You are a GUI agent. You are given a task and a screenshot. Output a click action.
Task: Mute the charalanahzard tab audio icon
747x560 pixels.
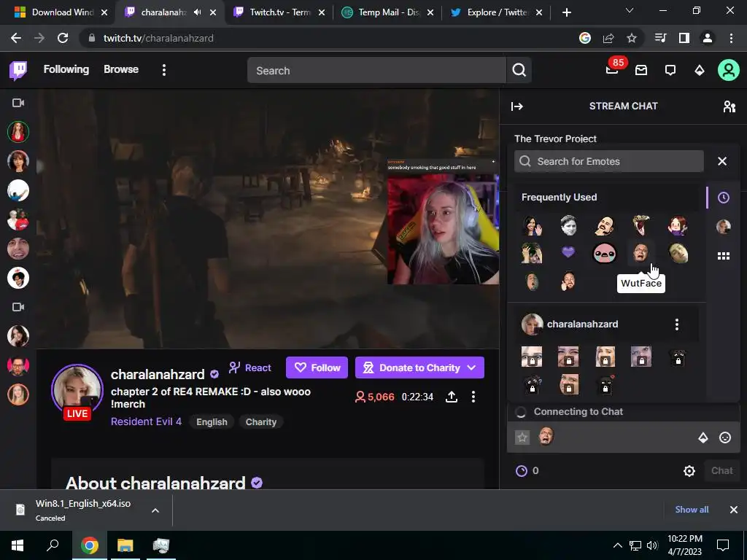click(198, 12)
